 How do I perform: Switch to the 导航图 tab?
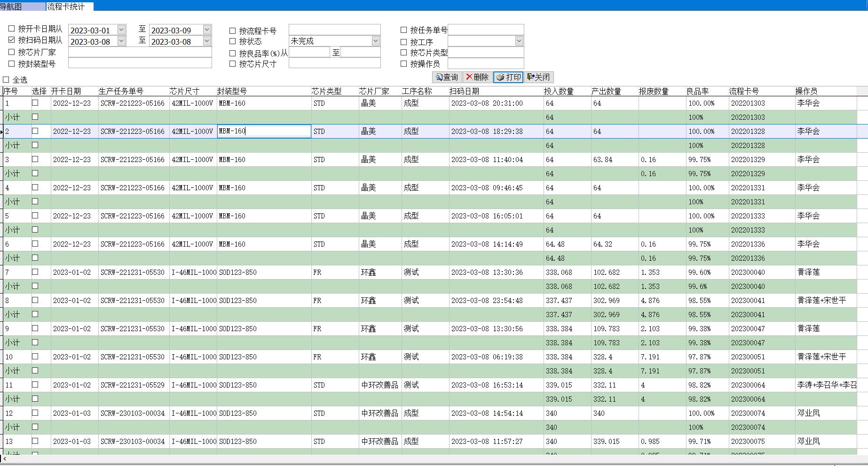pos(11,7)
